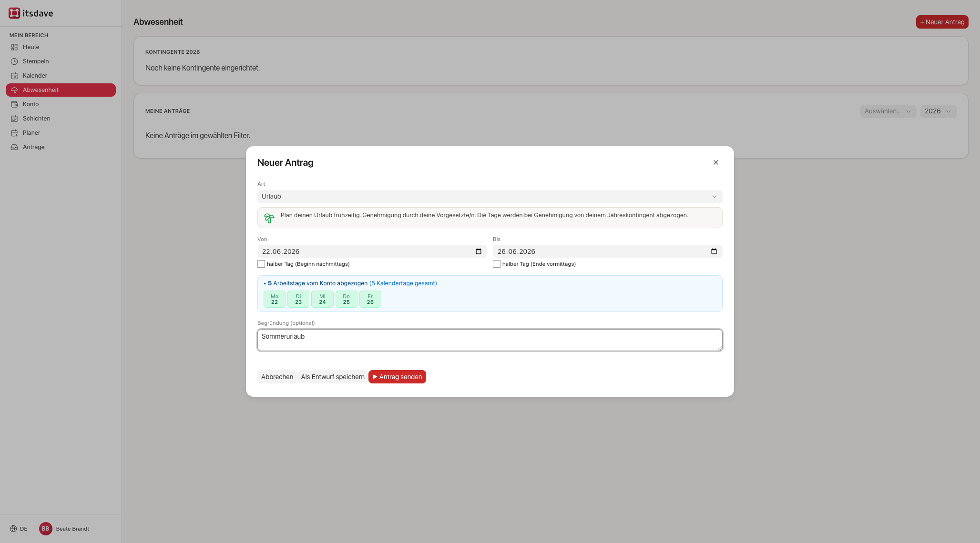
Task: Select the Mo 22 day chip
Action: point(275,299)
